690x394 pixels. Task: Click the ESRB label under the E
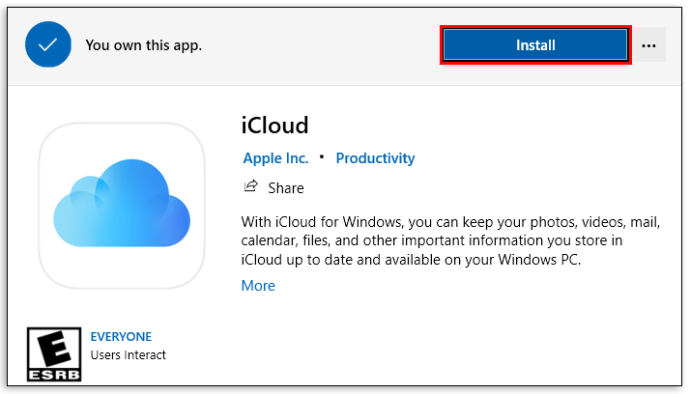pos(54,375)
